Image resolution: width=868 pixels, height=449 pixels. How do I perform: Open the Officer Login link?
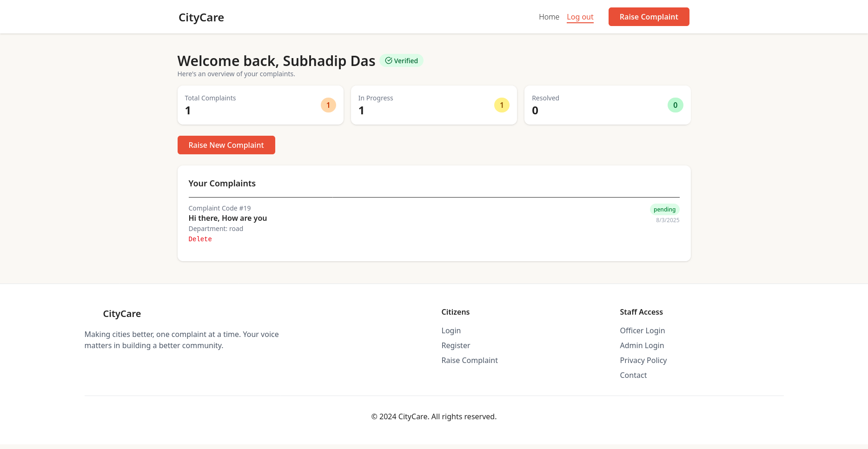tap(642, 330)
